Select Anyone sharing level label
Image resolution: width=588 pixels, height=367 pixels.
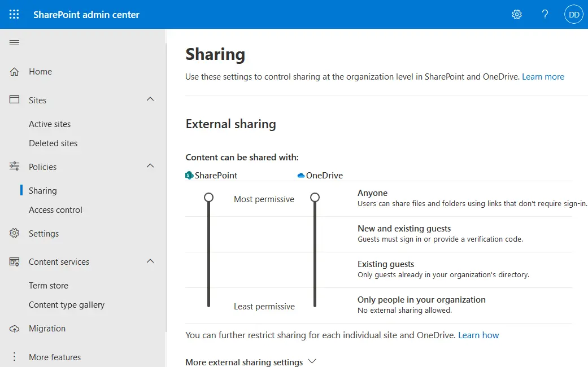(x=372, y=193)
